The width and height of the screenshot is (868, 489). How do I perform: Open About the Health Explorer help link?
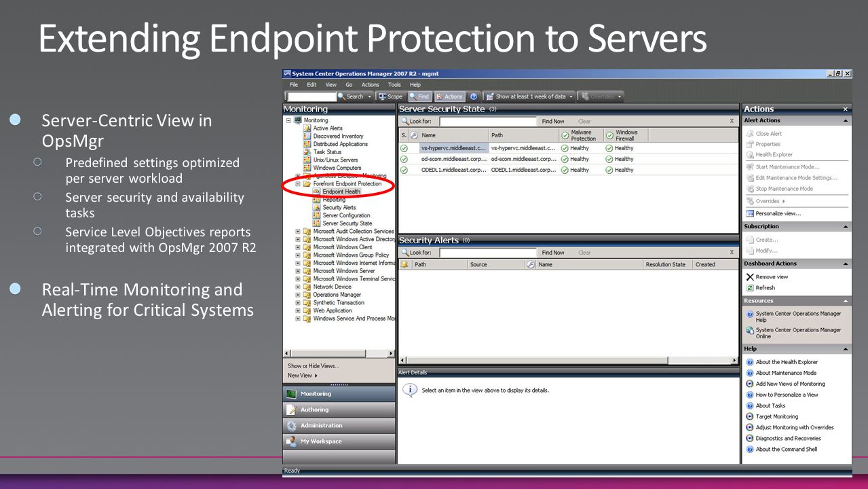point(787,362)
